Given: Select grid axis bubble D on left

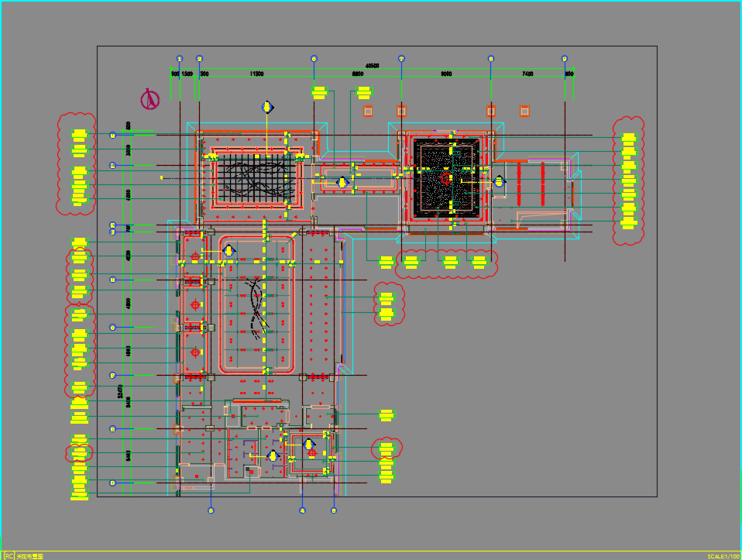Looking at the screenshot, I should point(112,483).
